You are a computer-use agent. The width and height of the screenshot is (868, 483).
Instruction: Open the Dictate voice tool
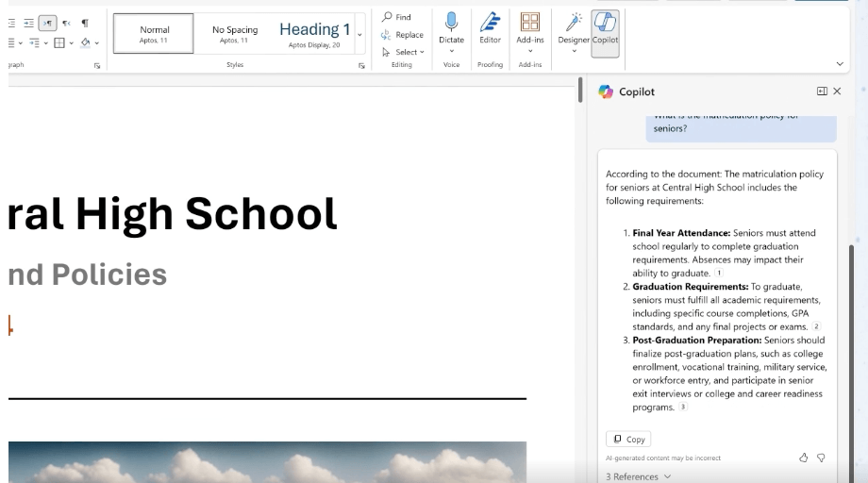[x=451, y=28]
